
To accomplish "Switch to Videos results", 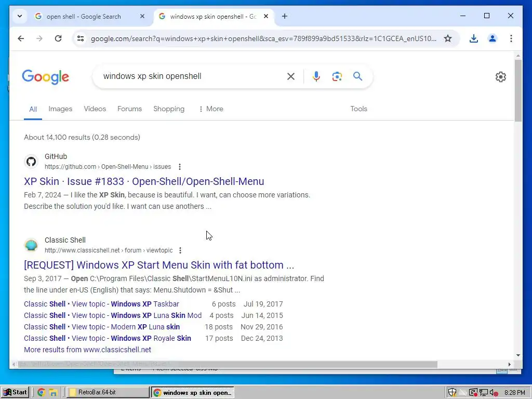I will tap(95, 109).
